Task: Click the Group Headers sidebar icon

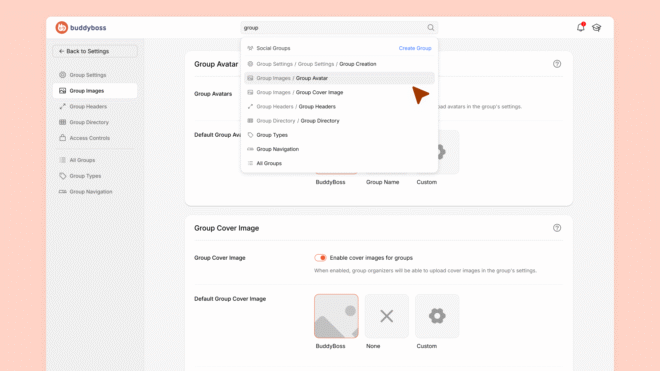Action: 62,107
